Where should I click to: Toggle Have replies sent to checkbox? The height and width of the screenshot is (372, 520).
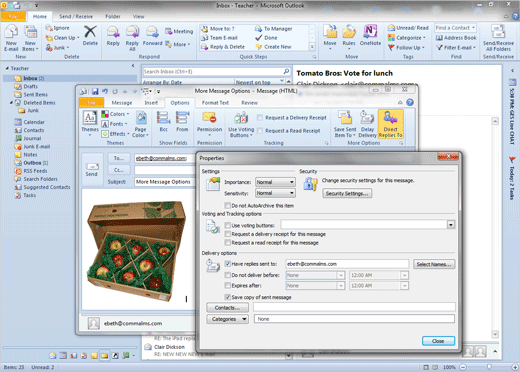point(228,264)
